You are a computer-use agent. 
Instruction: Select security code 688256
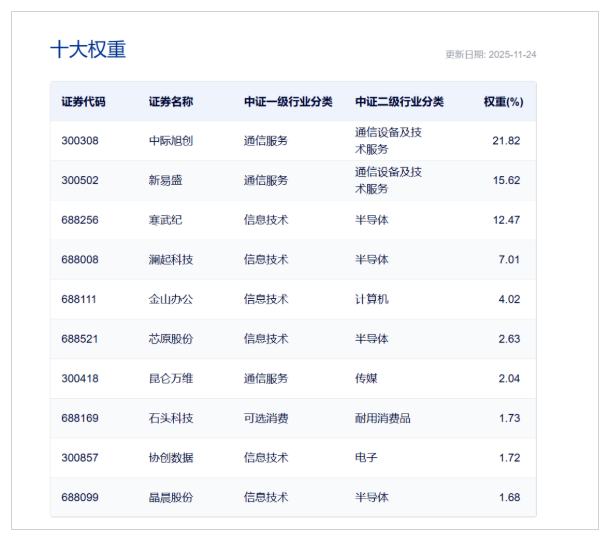point(80,220)
